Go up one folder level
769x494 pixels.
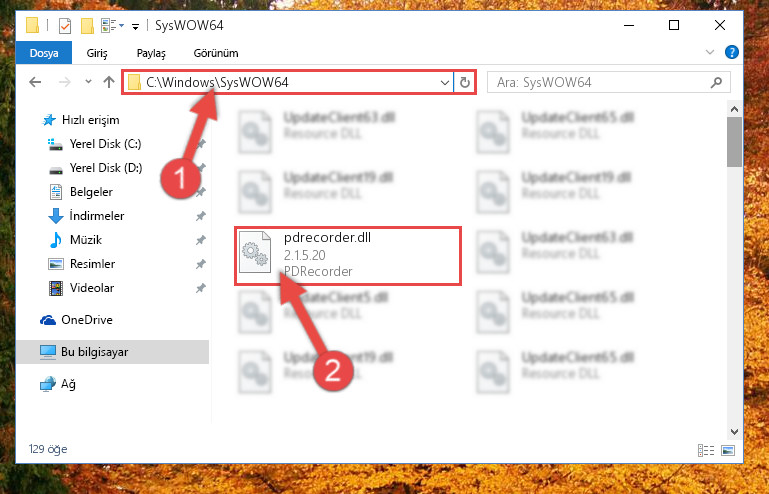(x=109, y=82)
